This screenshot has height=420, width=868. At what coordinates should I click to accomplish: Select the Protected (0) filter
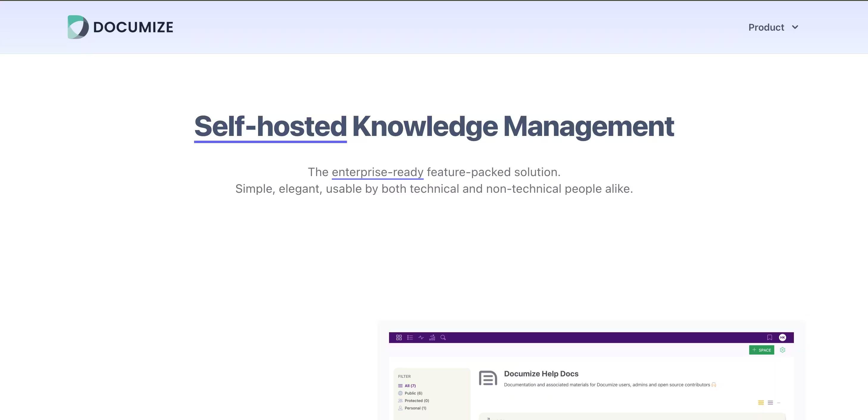point(417,401)
